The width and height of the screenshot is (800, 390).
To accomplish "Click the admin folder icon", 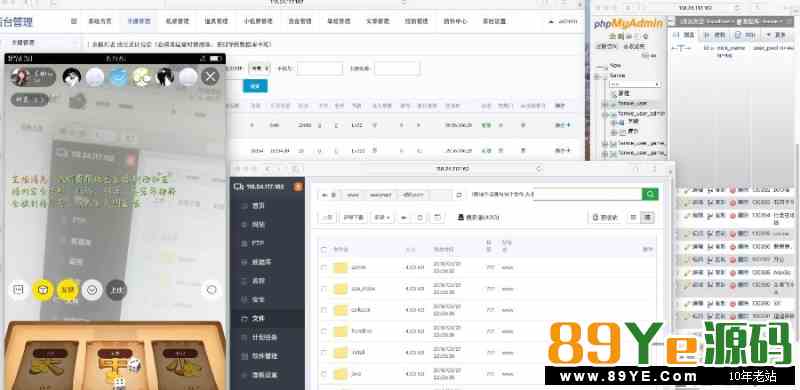I will [x=340, y=267].
